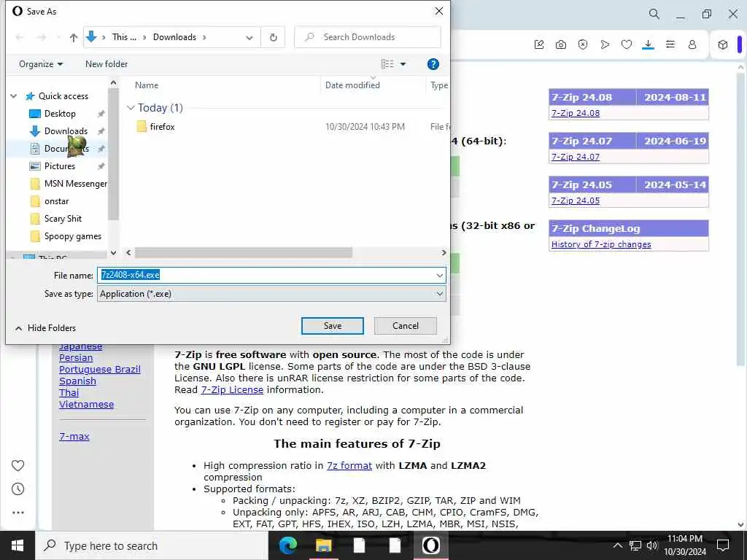Open the player play arrow icon
747x560 pixels.
605,44
